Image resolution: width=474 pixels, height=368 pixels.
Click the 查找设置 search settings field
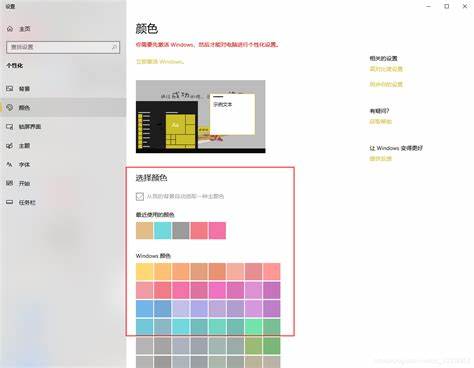[x=63, y=47]
